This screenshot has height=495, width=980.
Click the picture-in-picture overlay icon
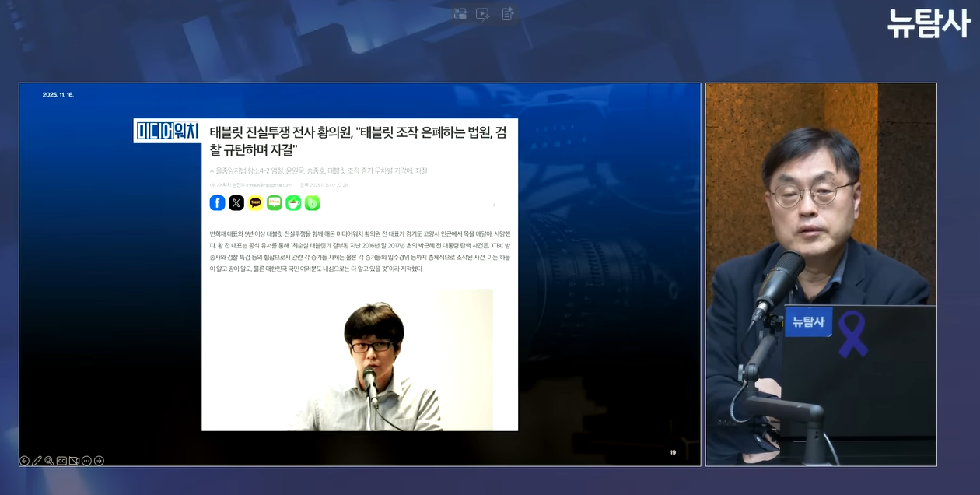(460, 13)
